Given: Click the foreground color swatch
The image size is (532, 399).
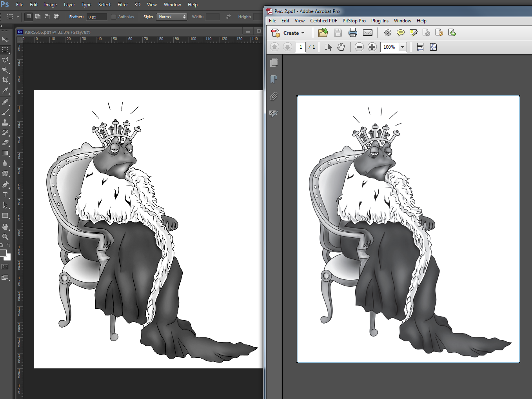Looking at the screenshot, I should (x=3, y=253).
